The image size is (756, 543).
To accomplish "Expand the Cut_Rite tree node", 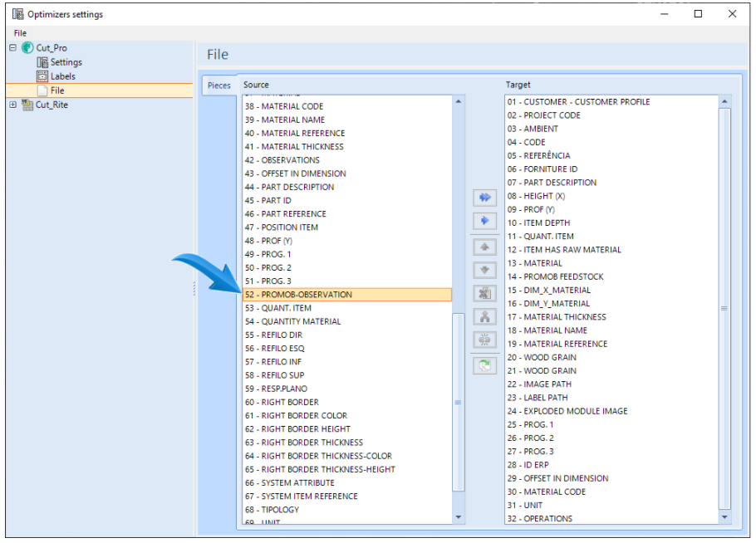I will coord(13,105).
